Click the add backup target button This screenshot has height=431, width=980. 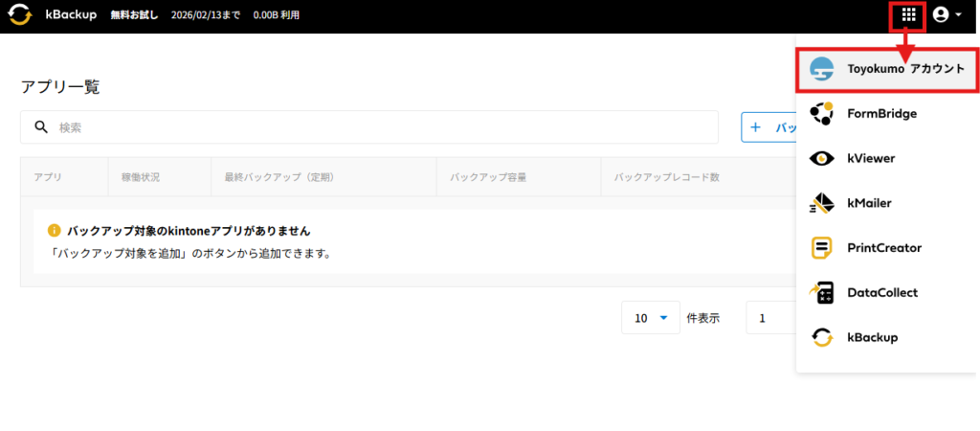pos(768,127)
